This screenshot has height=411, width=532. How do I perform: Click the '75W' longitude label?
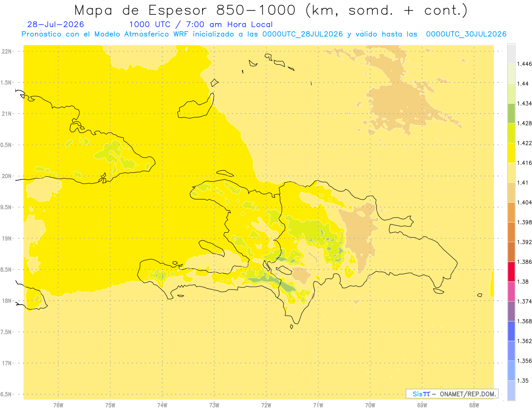[x=110, y=404]
